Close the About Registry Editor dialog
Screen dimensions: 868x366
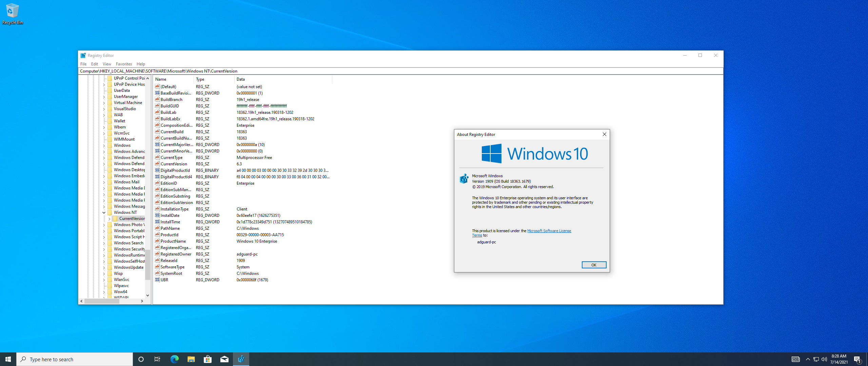tap(604, 134)
